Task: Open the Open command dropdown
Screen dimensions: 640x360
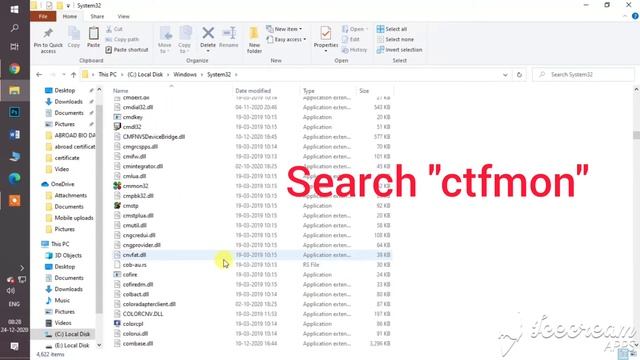Action: point(355,29)
